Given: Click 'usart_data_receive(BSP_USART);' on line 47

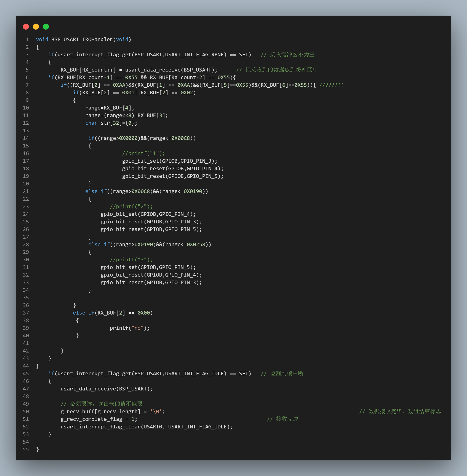Looking at the screenshot, I should 107,389.
